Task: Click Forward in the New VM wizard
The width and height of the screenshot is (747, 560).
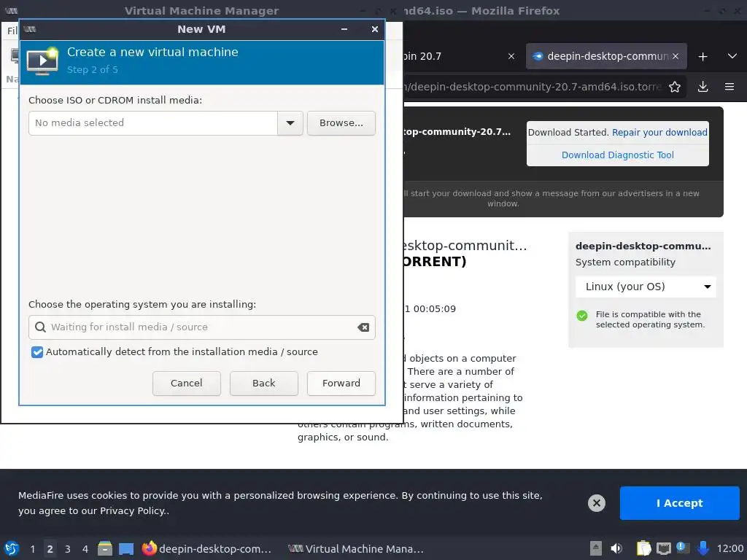Action: [x=341, y=384]
